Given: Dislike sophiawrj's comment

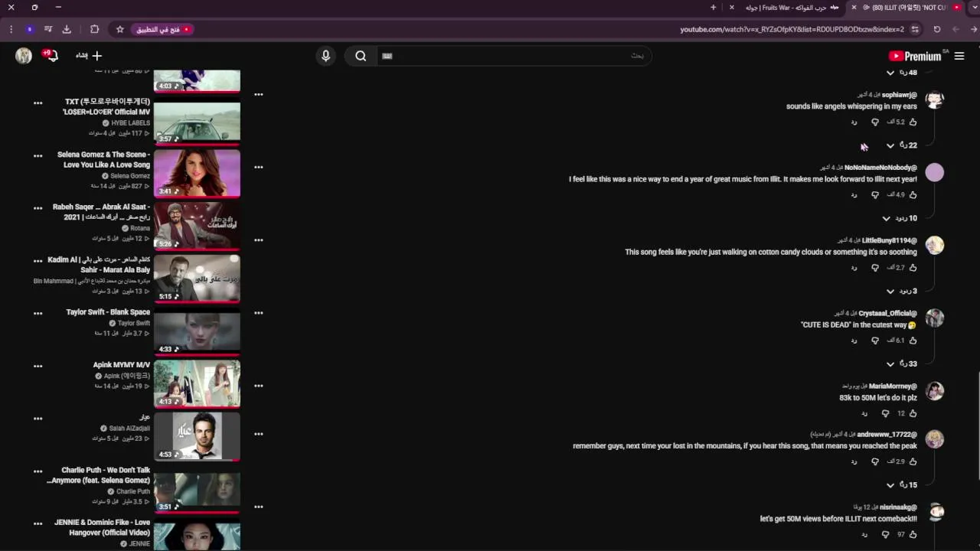Looking at the screenshot, I should 875,122.
